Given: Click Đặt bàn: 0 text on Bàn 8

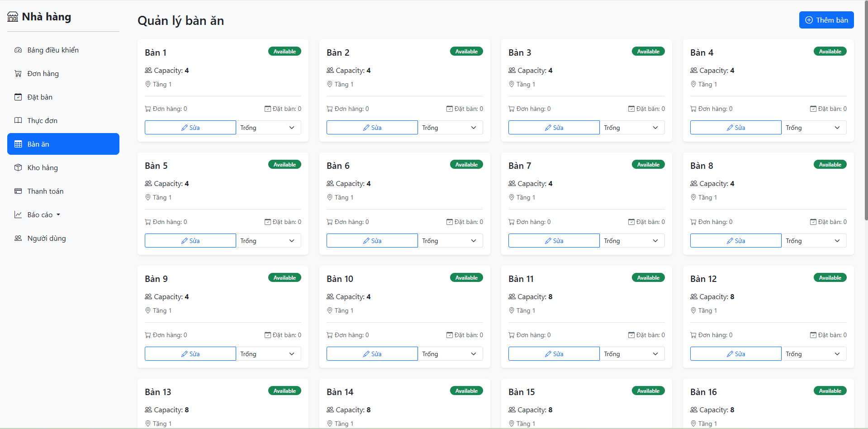Looking at the screenshot, I should pos(832,222).
